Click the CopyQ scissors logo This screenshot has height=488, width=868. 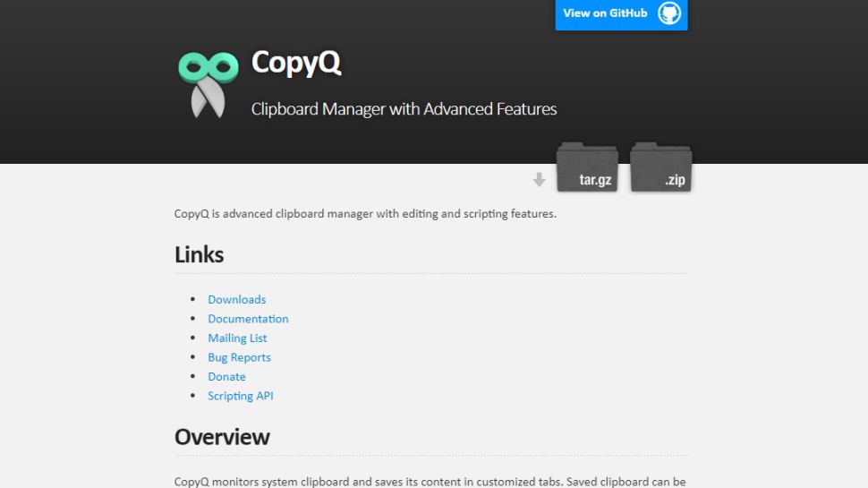208,84
